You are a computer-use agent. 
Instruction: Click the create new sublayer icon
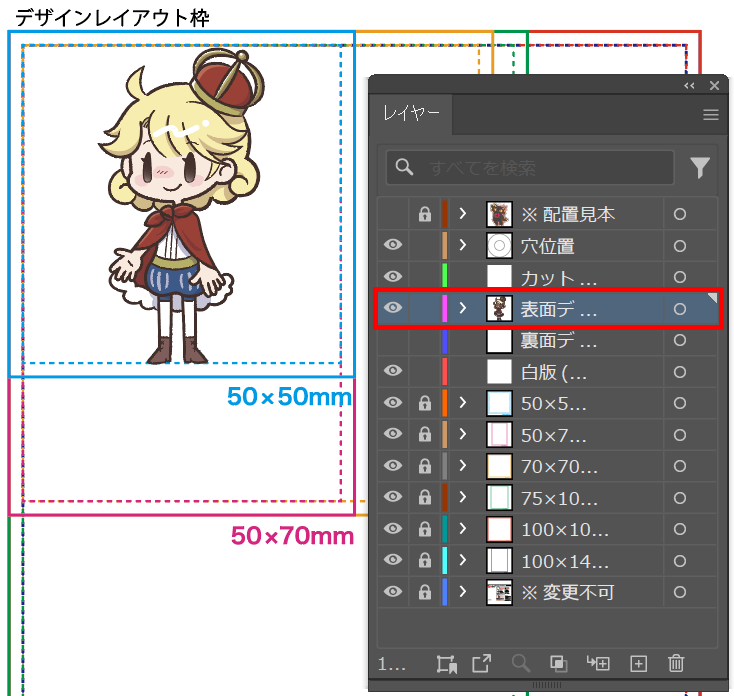599,663
